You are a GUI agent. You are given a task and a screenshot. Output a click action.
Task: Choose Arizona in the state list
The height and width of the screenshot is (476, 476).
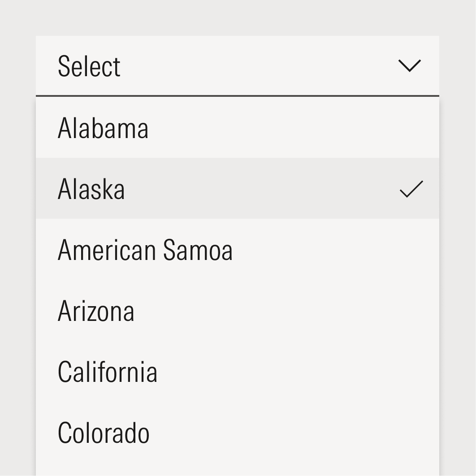tap(237, 311)
